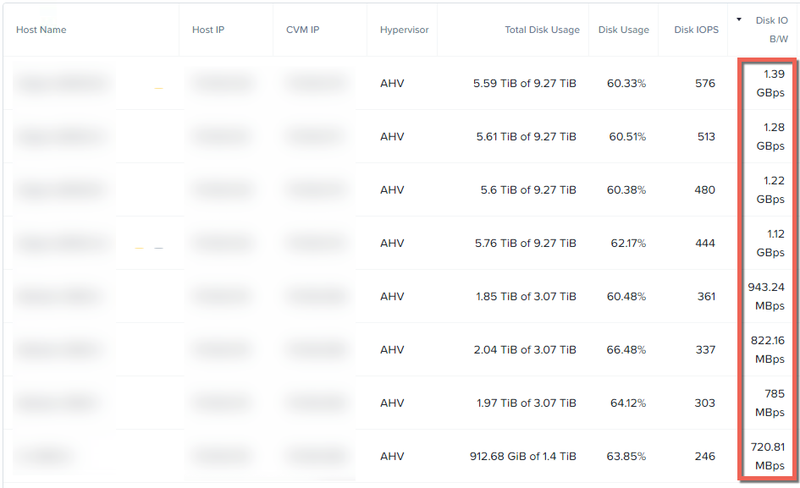This screenshot has width=800, height=488.
Task: Sort by Disk Usage column header
Action: tap(623, 30)
